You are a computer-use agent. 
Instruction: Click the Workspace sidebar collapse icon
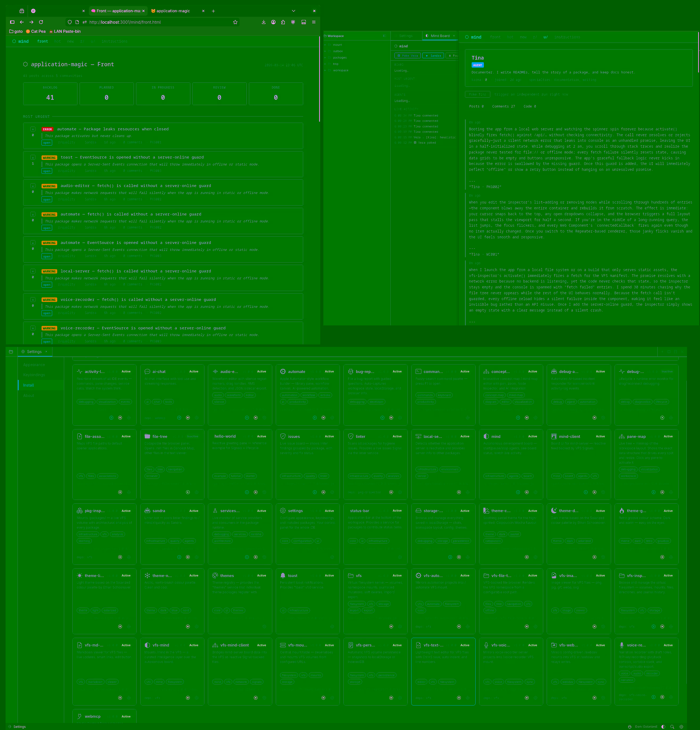coord(384,36)
